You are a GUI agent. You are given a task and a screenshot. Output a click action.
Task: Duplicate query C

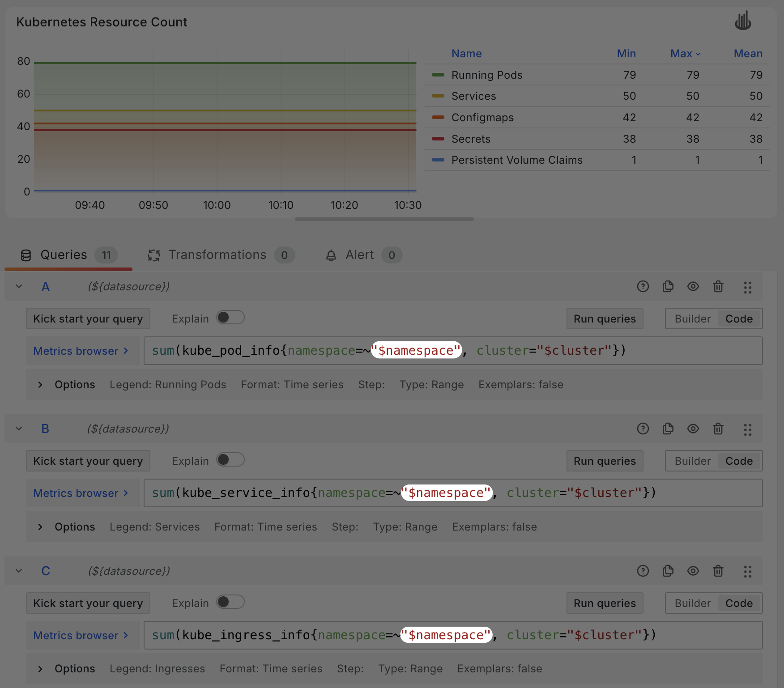[668, 571]
